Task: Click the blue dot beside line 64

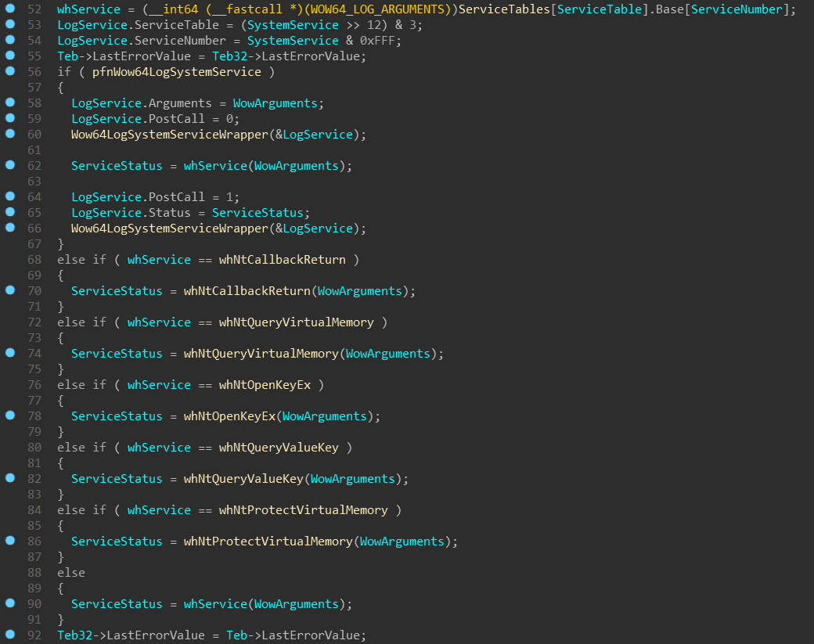Action: pos(10,196)
